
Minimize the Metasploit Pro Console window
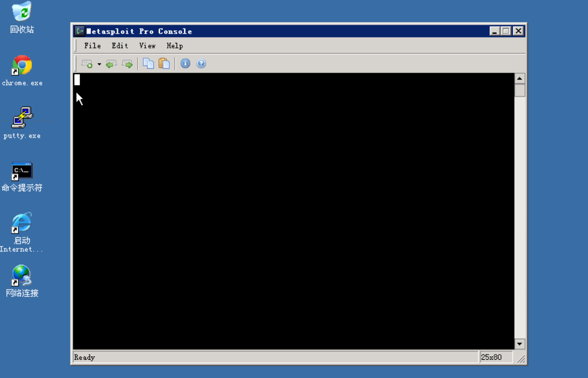[494, 31]
